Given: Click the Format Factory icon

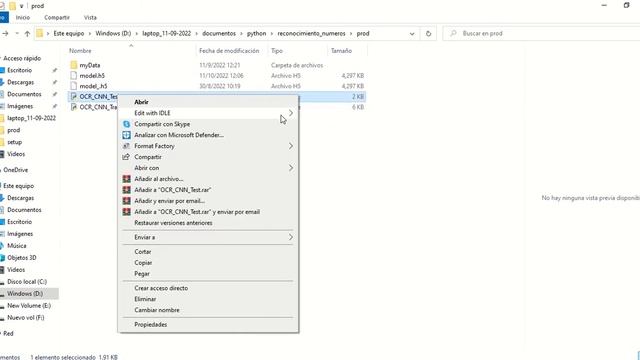Looking at the screenshot, I should (x=127, y=146).
